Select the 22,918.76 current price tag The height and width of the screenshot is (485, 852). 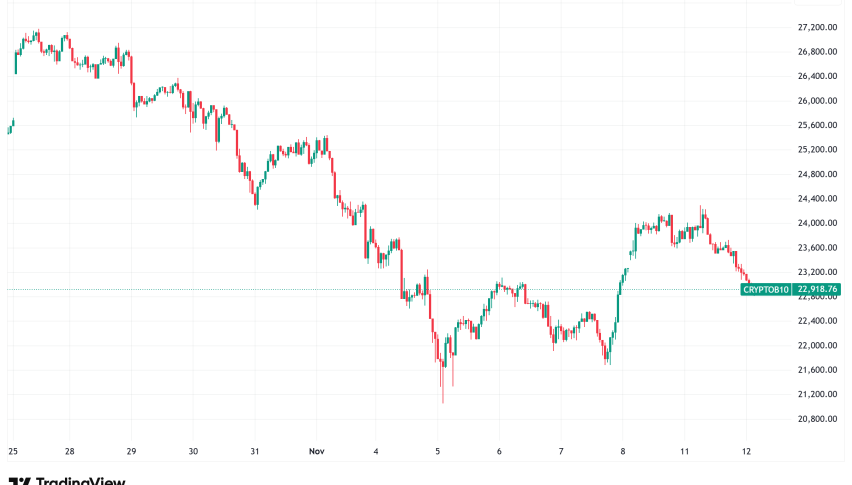pos(818,290)
